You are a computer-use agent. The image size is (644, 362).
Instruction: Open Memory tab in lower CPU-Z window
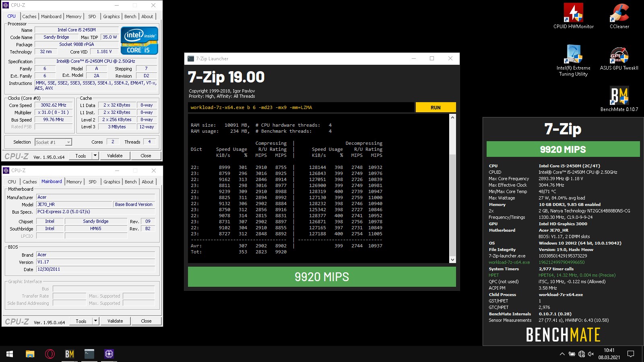74,182
